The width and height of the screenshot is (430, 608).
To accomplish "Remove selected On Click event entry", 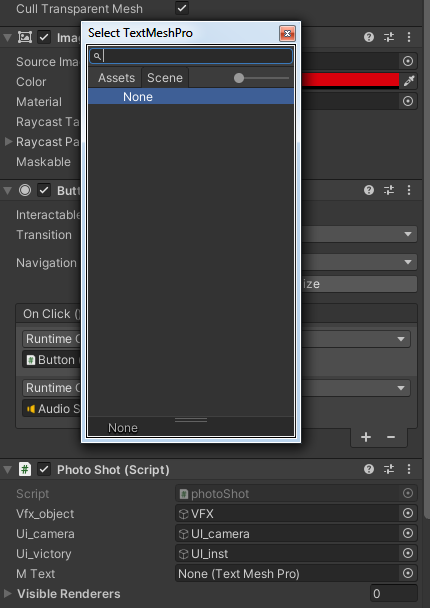I will pyautogui.click(x=391, y=437).
